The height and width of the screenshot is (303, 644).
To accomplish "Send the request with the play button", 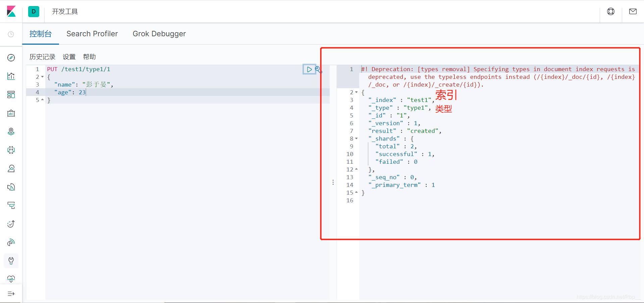I will pos(309,69).
